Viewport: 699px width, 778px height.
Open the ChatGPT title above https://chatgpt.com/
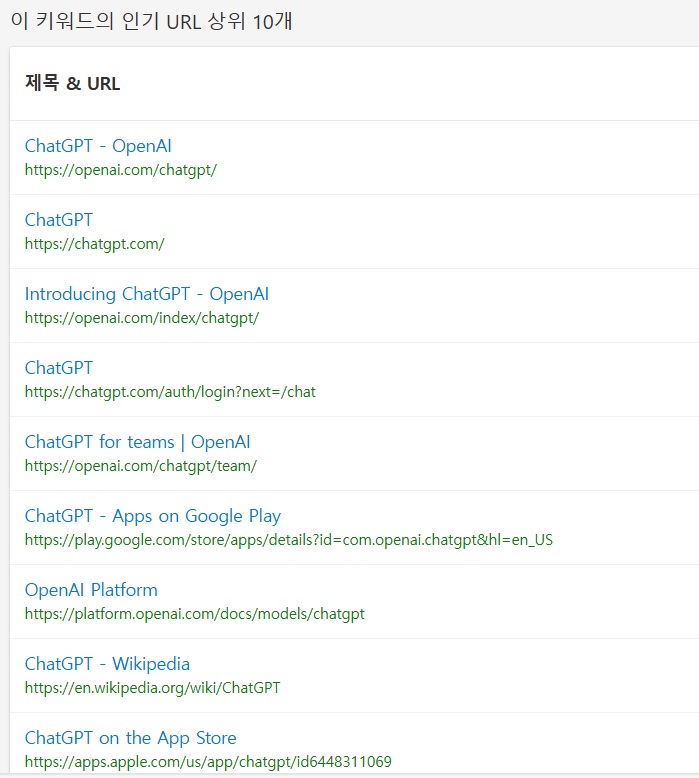[59, 220]
